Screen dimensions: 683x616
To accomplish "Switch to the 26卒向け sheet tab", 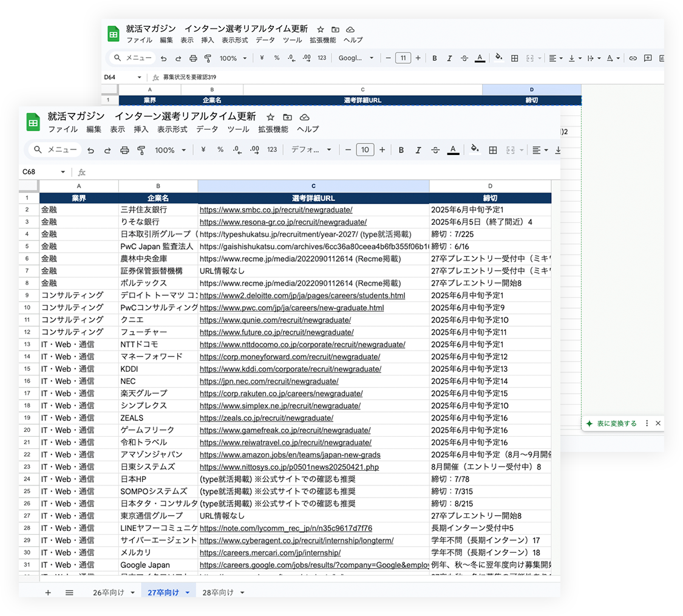I will pyautogui.click(x=109, y=592).
